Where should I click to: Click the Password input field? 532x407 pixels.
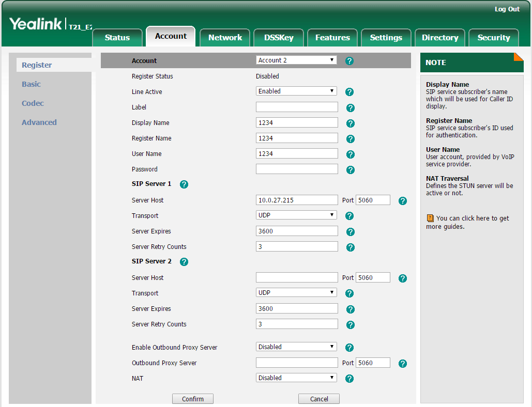click(x=297, y=169)
